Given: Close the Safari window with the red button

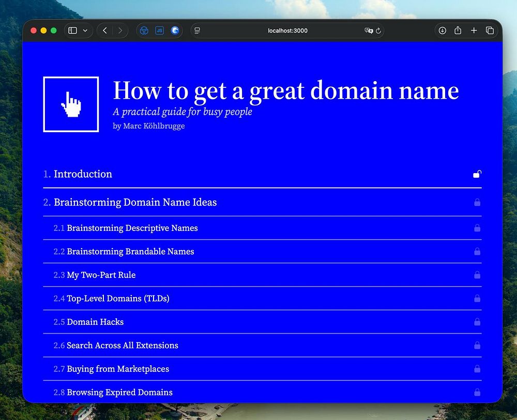Looking at the screenshot, I should (33, 30).
